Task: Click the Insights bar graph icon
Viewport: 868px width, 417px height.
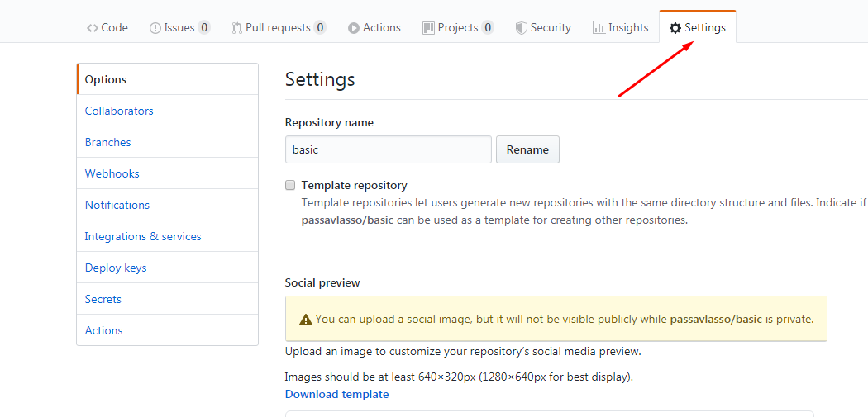Action: [x=599, y=28]
